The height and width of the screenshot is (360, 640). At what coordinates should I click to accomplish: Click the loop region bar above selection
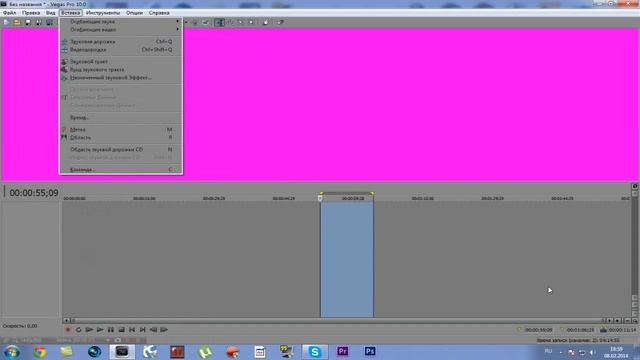(347, 193)
